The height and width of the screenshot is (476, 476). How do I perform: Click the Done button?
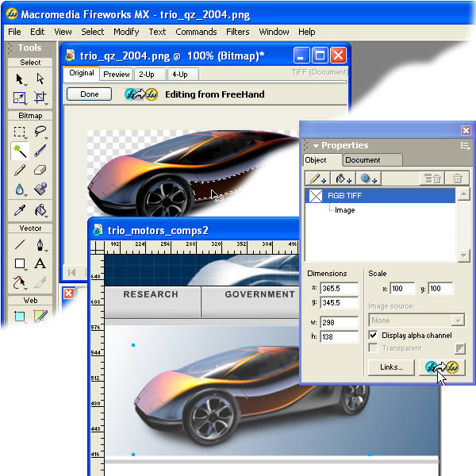click(89, 94)
